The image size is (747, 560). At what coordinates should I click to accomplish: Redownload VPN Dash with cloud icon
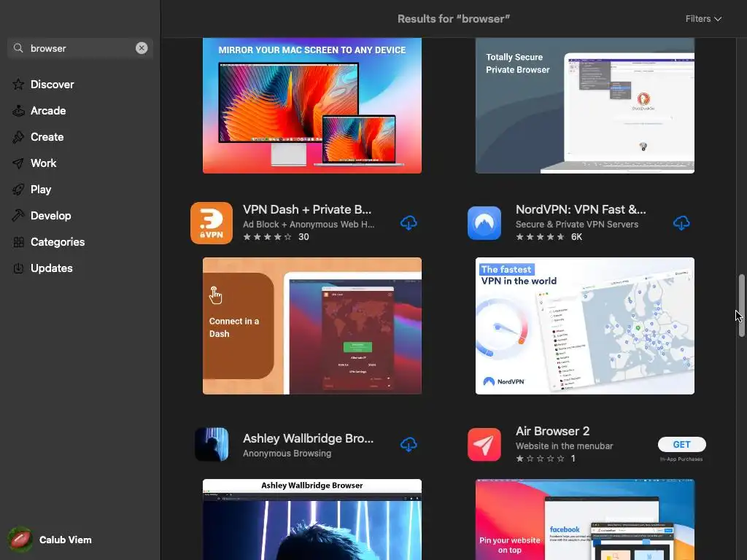tap(409, 223)
